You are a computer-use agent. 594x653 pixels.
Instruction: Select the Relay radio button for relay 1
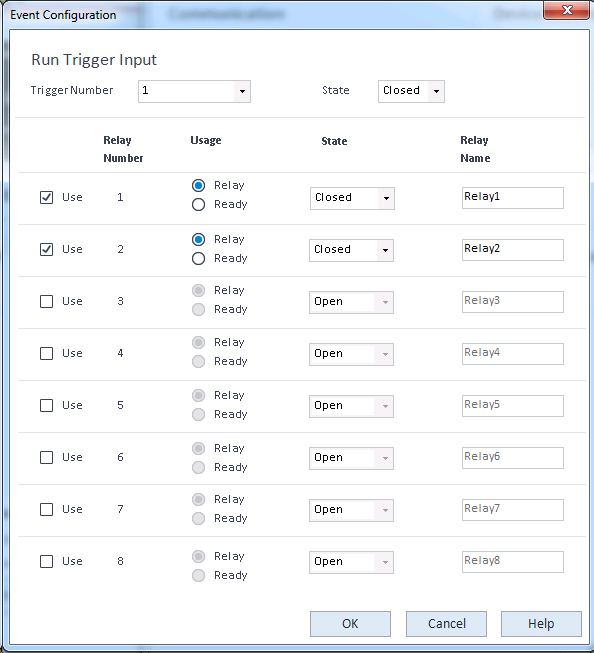[x=198, y=185]
